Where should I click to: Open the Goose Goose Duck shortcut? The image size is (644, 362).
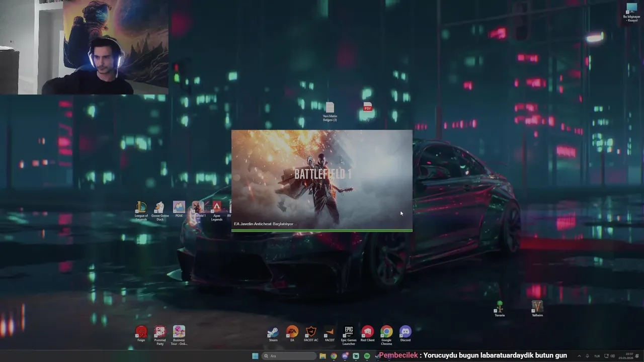click(x=160, y=211)
